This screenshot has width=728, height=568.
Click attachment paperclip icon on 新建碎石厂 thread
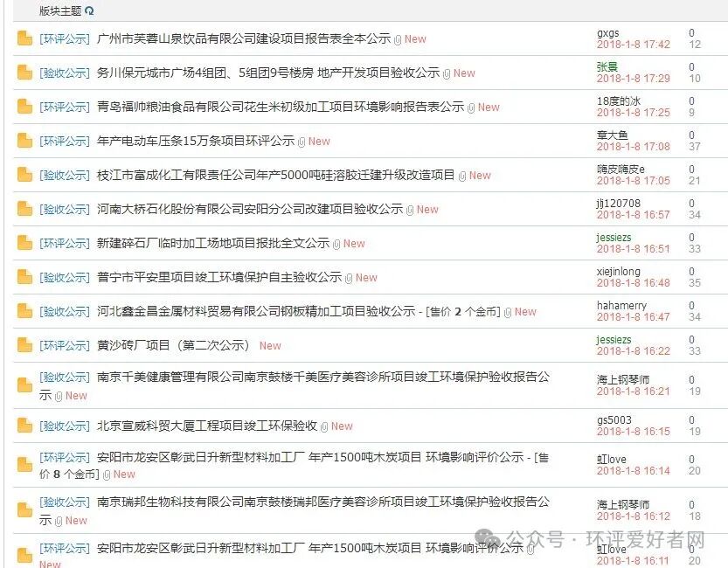336,245
